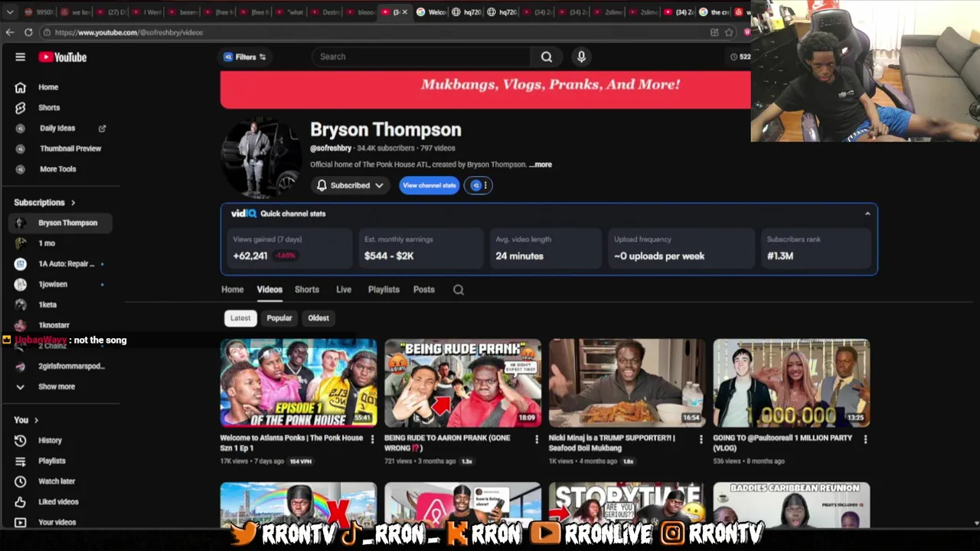Open the vidIQ Filters dropdown
This screenshot has width=980, height=551.
tap(244, 57)
